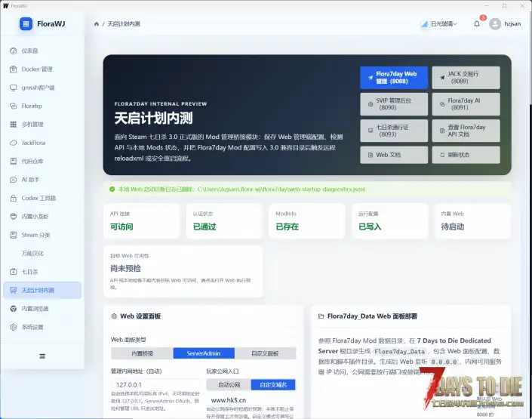Click the 代码仓库 repository icon
Viewport: 532px width, 419px height.
pos(14,162)
